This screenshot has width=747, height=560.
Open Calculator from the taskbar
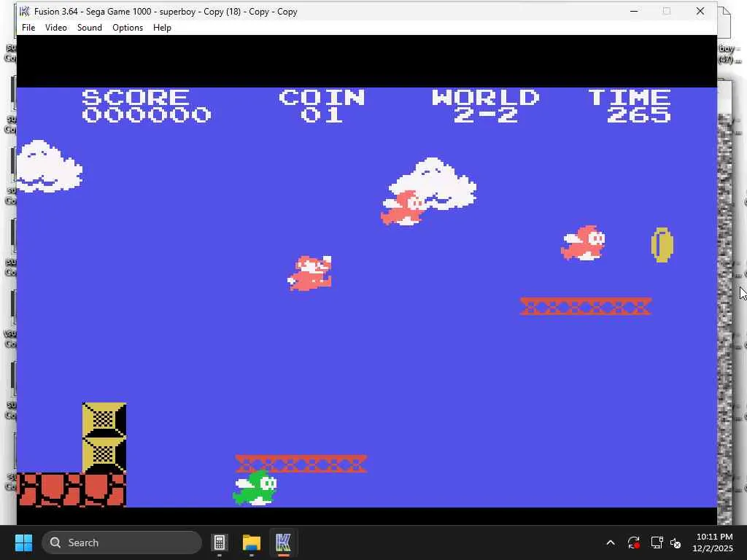click(220, 542)
